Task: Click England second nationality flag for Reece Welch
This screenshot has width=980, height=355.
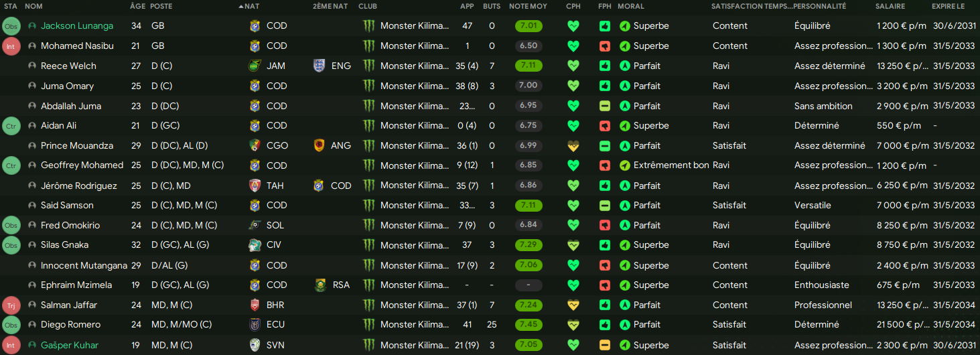Action: coord(319,66)
